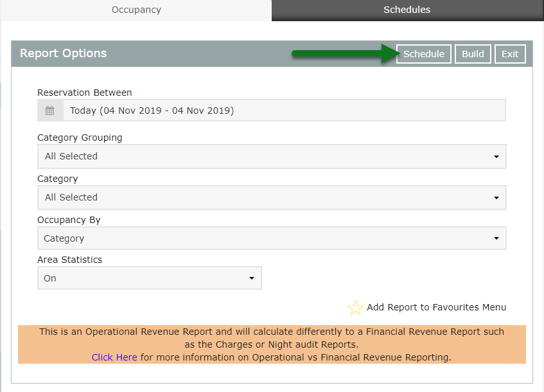Click the Area Statistics label

pyautogui.click(x=69, y=260)
